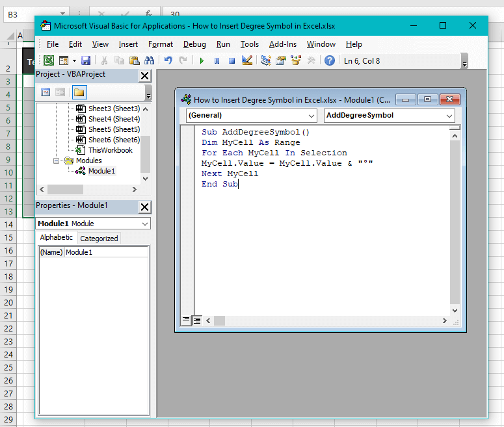
Task: Open the Debug menu
Action: [194, 44]
